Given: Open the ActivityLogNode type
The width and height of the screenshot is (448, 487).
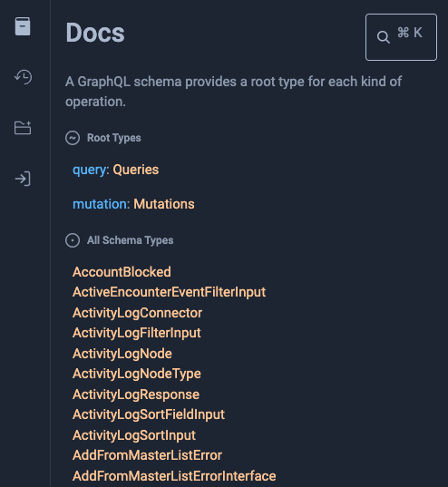Looking at the screenshot, I should click(x=122, y=354).
